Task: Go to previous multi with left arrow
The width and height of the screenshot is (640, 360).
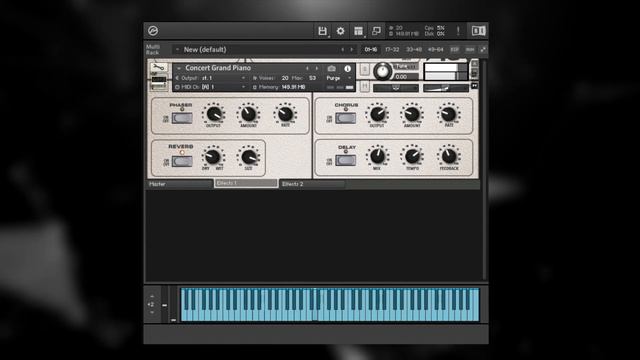Action: coord(342,49)
